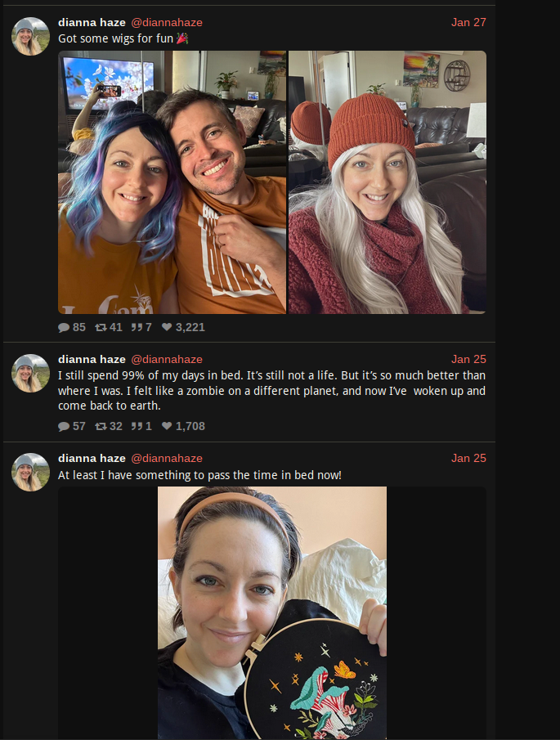Click the retweet icon showing 32
Viewport: 560px width, 740px height.
(101, 426)
